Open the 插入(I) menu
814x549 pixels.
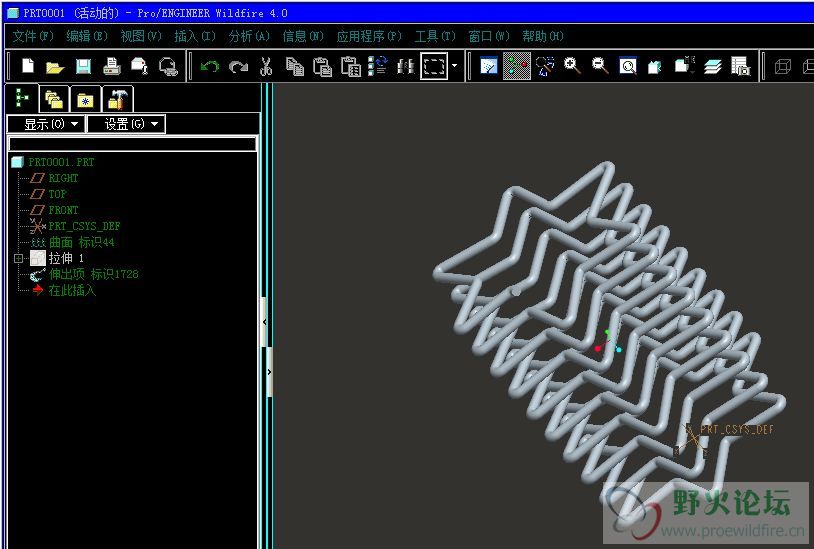coord(195,36)
